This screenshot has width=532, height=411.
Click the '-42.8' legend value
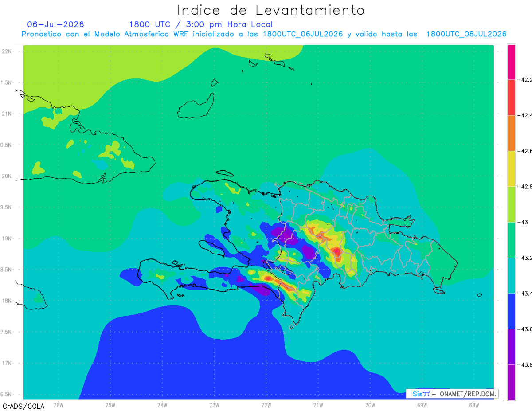click(x=524, y=187)
